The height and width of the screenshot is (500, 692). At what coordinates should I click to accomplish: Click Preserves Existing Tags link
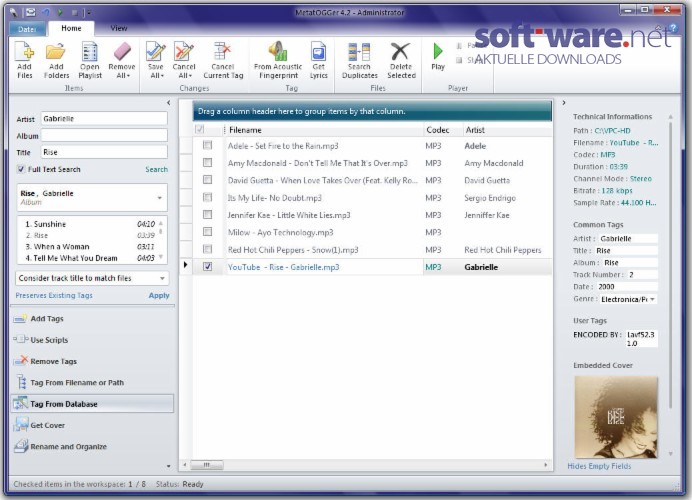54,296
